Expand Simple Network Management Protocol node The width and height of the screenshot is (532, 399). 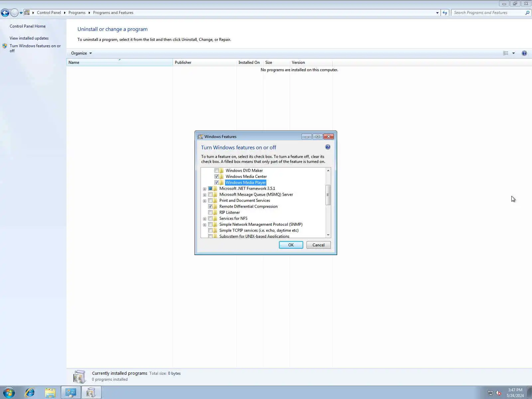coord(204,225)
